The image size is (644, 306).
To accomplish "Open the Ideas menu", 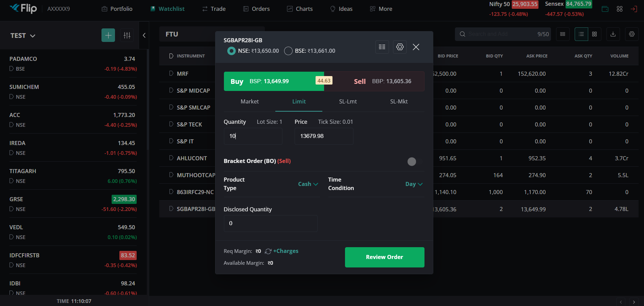I will 341,9.
